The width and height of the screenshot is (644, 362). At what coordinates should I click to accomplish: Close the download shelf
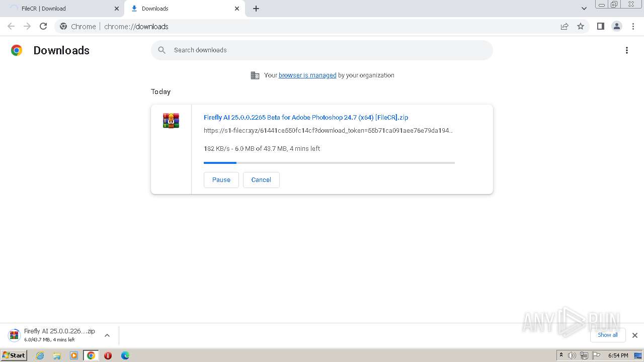point(635,335)
